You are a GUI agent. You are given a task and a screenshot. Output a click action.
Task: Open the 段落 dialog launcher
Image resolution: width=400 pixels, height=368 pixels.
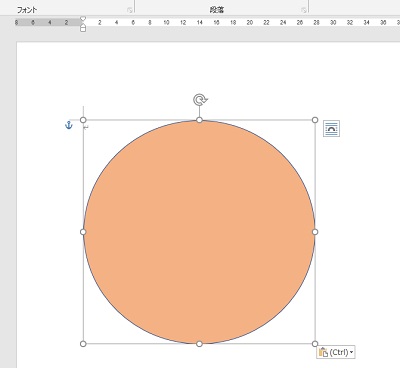point(304,10)
